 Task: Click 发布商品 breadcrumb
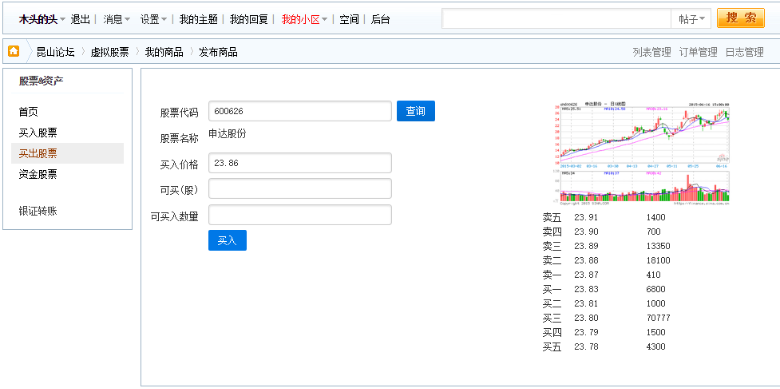(x=218, y=52)
